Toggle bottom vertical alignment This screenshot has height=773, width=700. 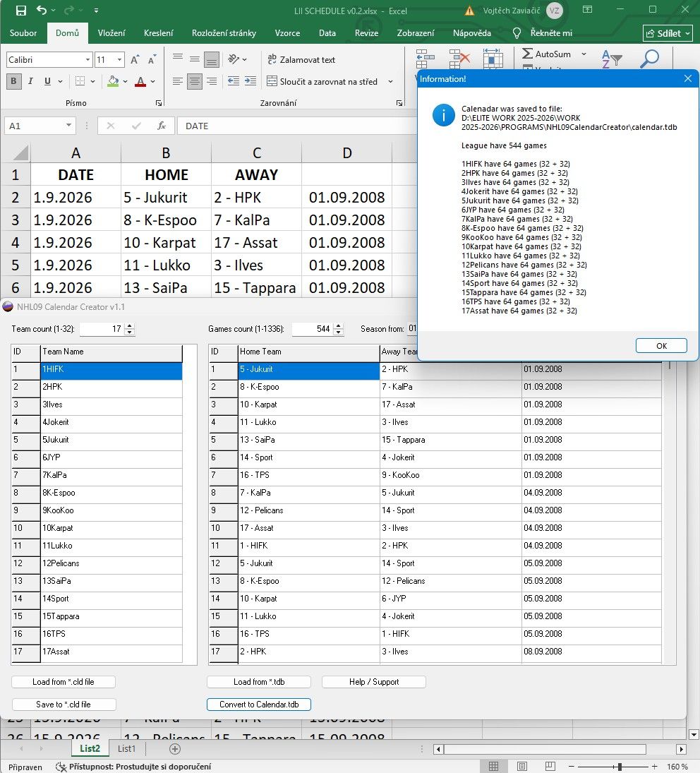click(211, 59)
